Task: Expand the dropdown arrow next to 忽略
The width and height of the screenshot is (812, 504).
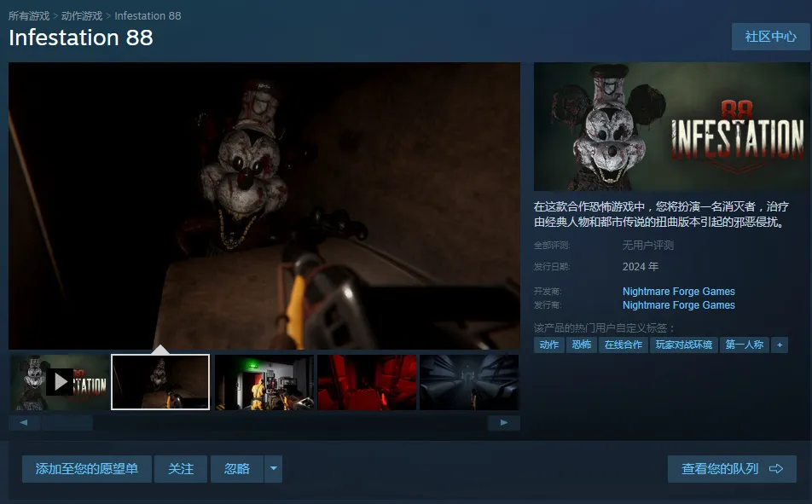Action: pos(274,469)
